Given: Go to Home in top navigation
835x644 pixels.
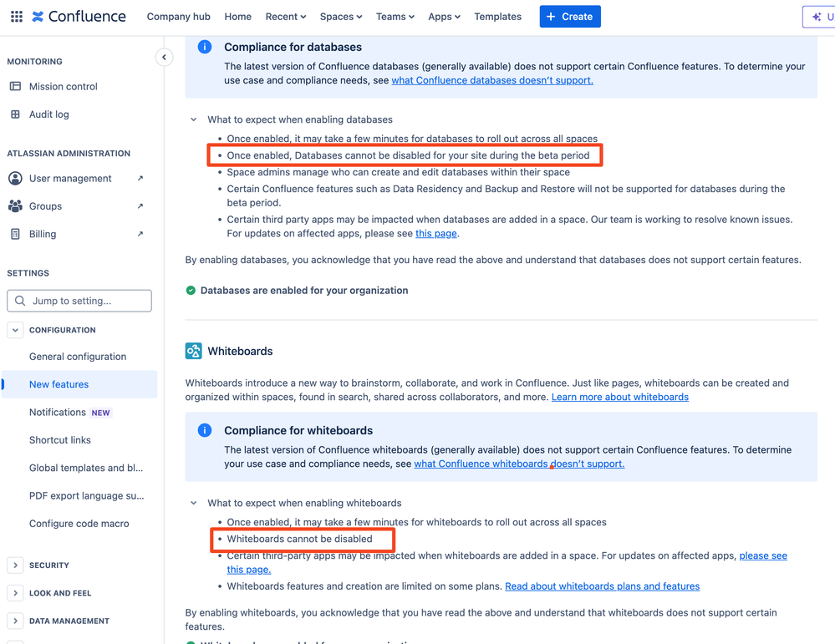Looking at the screenshot, I should [237, 17].
